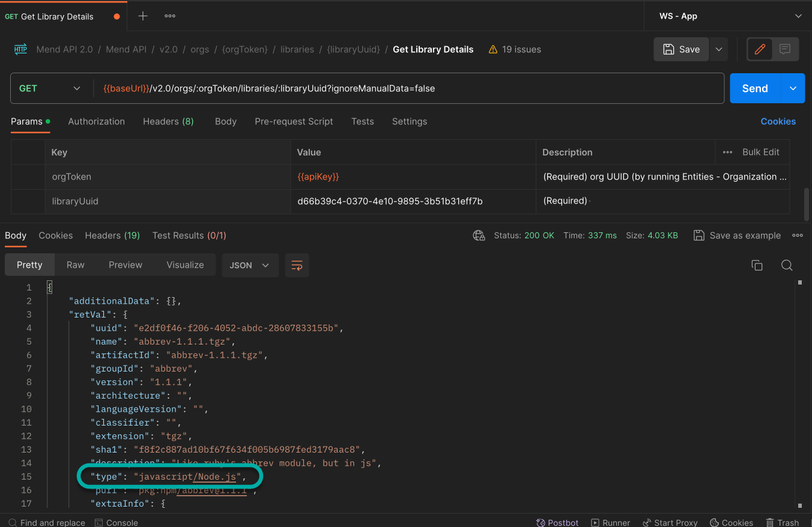Select the Raw response view
The image size is (812, 527).
point(75,265)
